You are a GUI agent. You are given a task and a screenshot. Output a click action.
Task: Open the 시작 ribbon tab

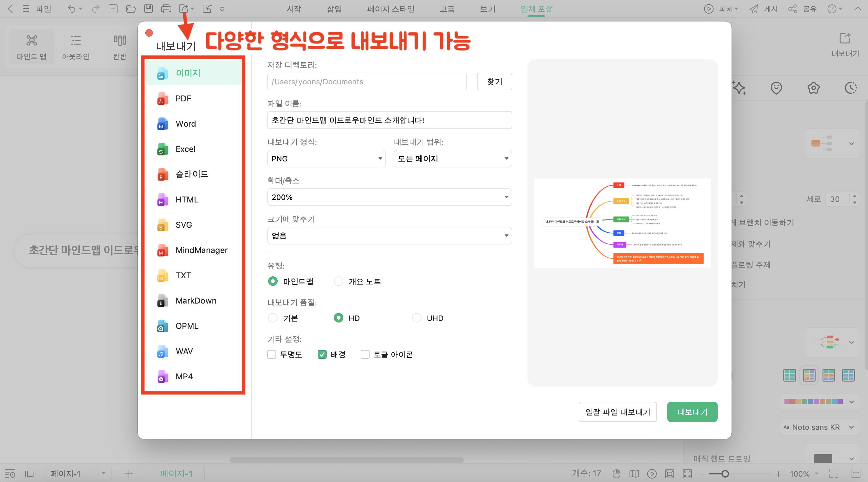(x=293, y=9)
